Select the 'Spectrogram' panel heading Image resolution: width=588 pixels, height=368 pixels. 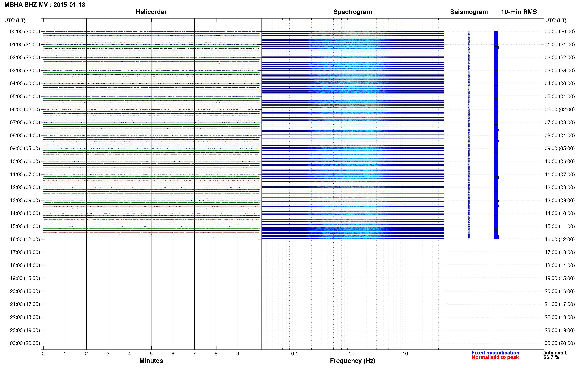pyautogui.click(x=352, y=12)
